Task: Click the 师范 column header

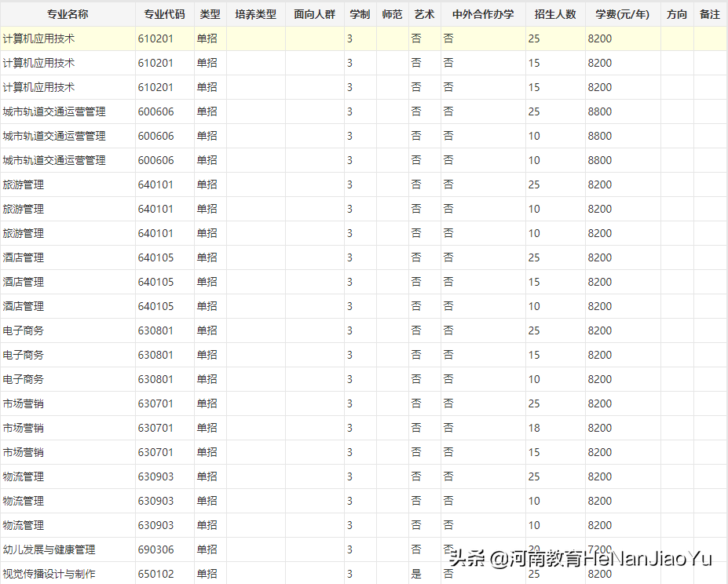Action: [x=392, y=14]
